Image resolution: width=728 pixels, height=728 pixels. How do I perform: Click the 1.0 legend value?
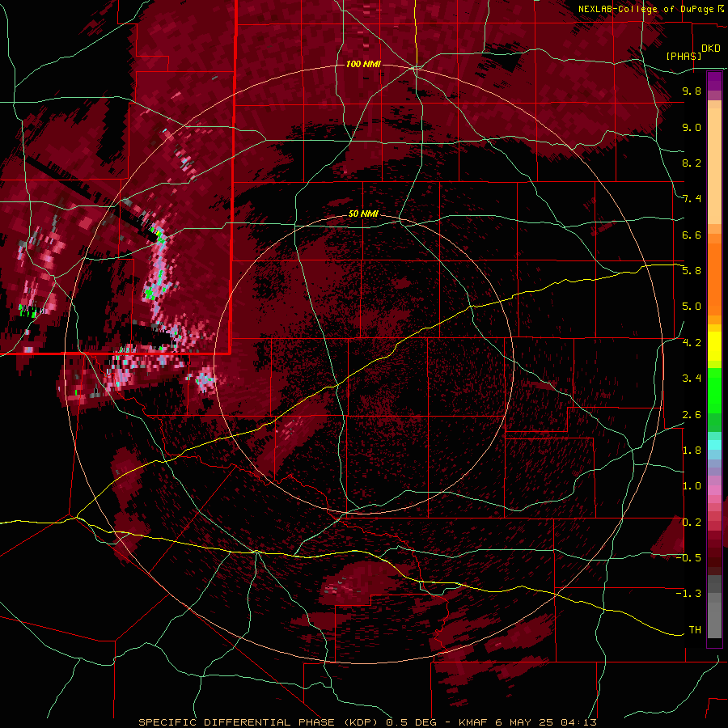(x=692, y=486)
